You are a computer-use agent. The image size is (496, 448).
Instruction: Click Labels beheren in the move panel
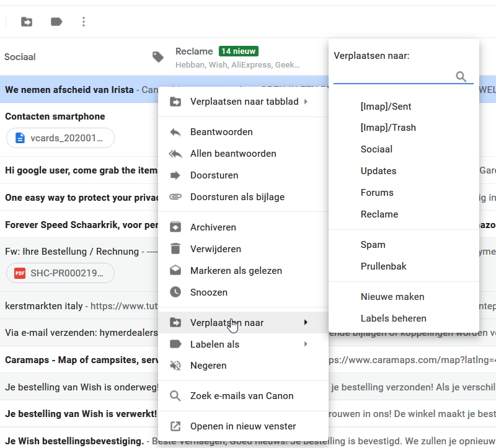tap(393, 318)
